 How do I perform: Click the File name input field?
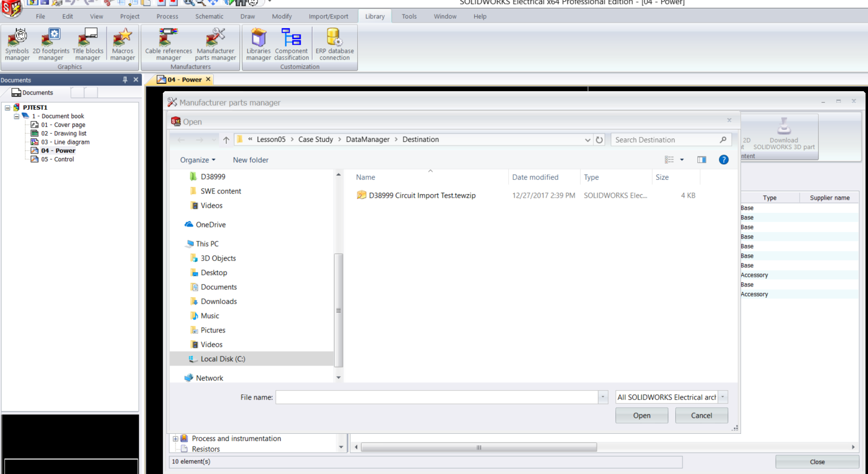click(437, 397)
